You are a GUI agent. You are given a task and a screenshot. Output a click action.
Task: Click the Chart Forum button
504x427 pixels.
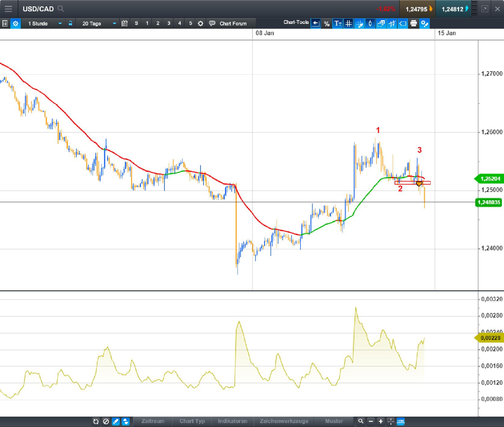(x=233, y=23)
